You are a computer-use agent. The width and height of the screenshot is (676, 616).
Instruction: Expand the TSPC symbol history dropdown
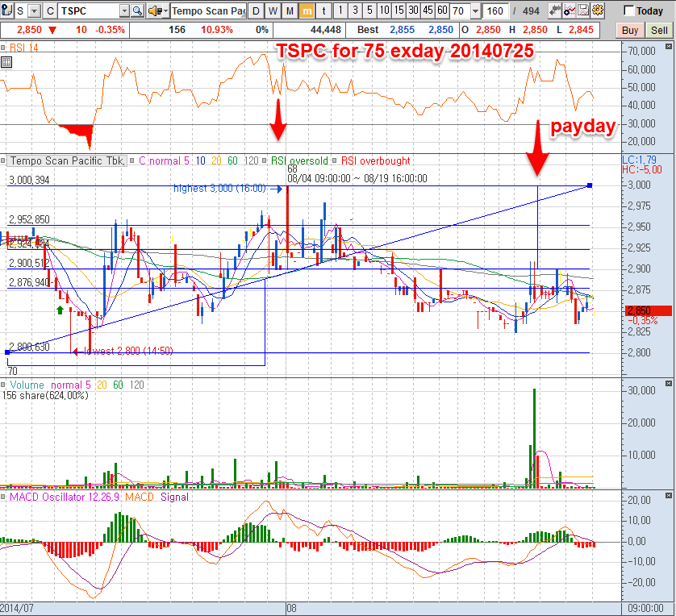click(x=124, y=10)
